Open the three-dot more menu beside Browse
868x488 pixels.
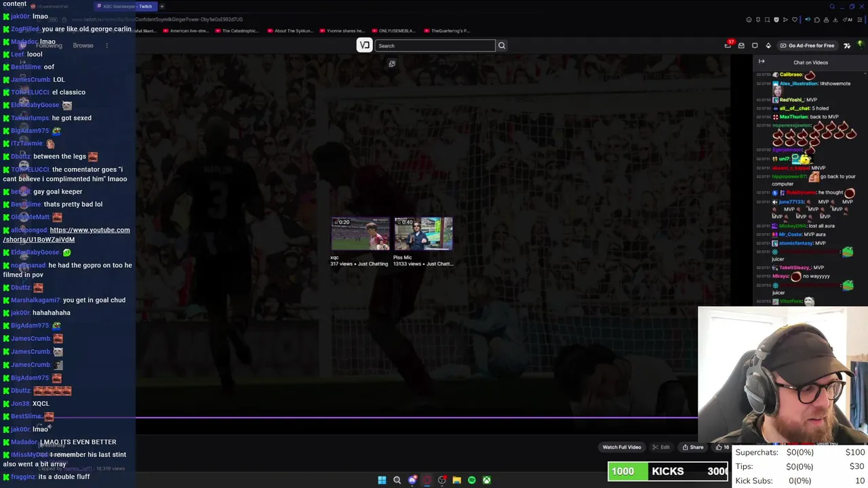point(106,45)
